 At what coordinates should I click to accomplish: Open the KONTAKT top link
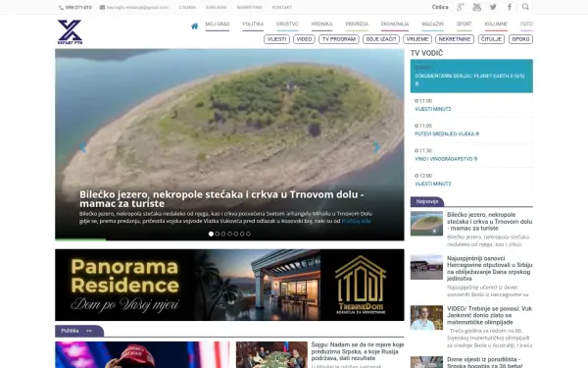click(x=282, y=7)
